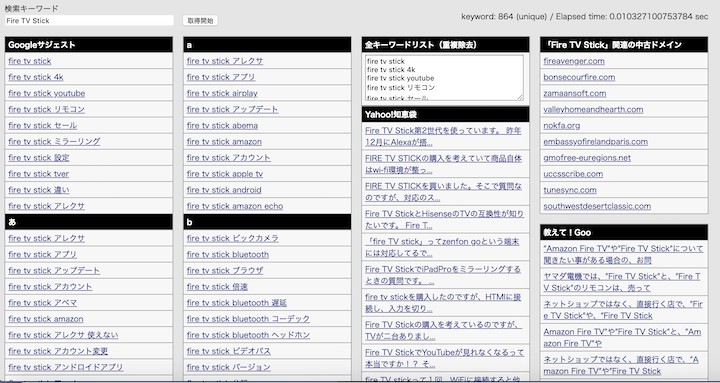Open 'fire tv stick セール' link
Image resolution: width=720 pixels, height=383 pixels.
[43, 125]
